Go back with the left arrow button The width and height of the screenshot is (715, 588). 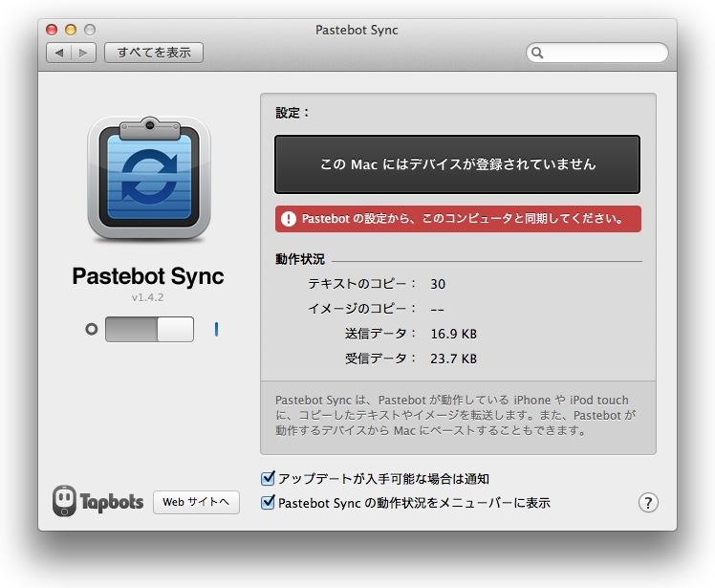click(x=59, y=53)
